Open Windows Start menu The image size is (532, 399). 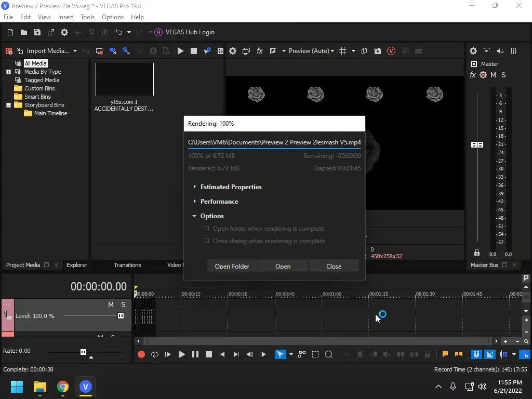pos(17,387)
